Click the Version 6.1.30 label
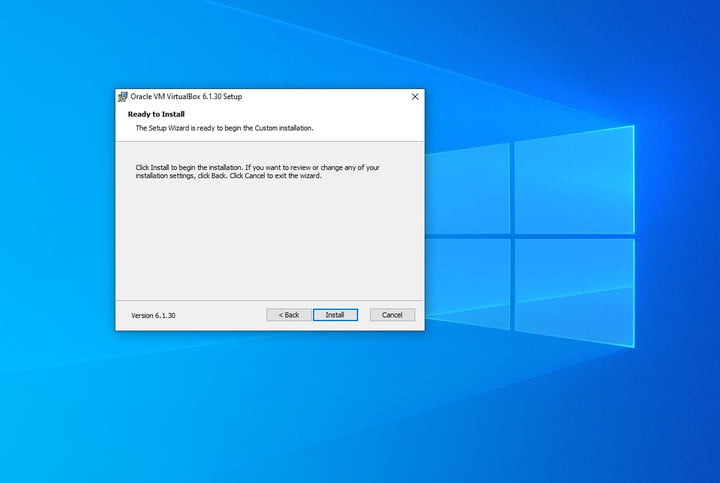This screenshot has width=720, height=483. [153, 315]
